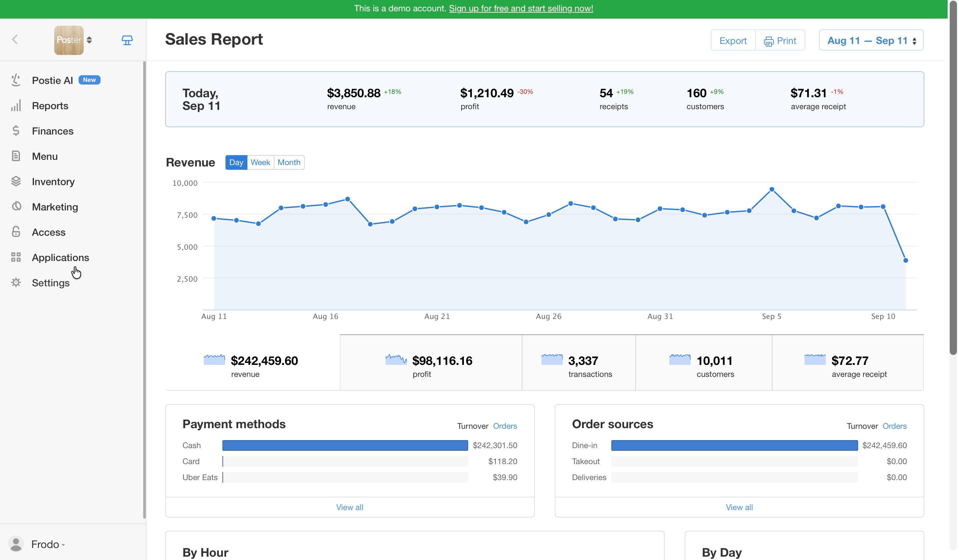Viewport: 959px width, 560px height.
Task: Show Payment methods by Orders
Action: [504, 426]
